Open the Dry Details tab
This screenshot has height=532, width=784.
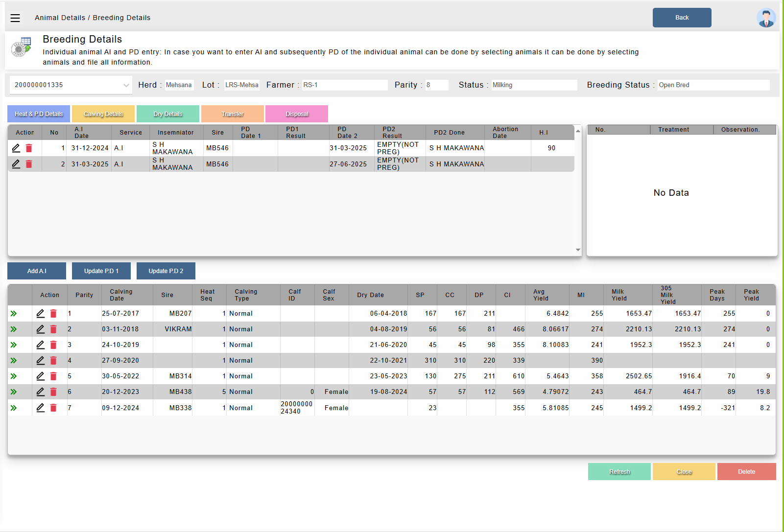(167, 114)
